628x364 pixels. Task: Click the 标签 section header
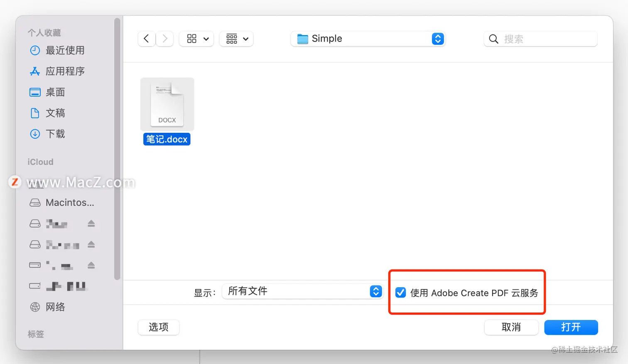[x=36, y=334]
